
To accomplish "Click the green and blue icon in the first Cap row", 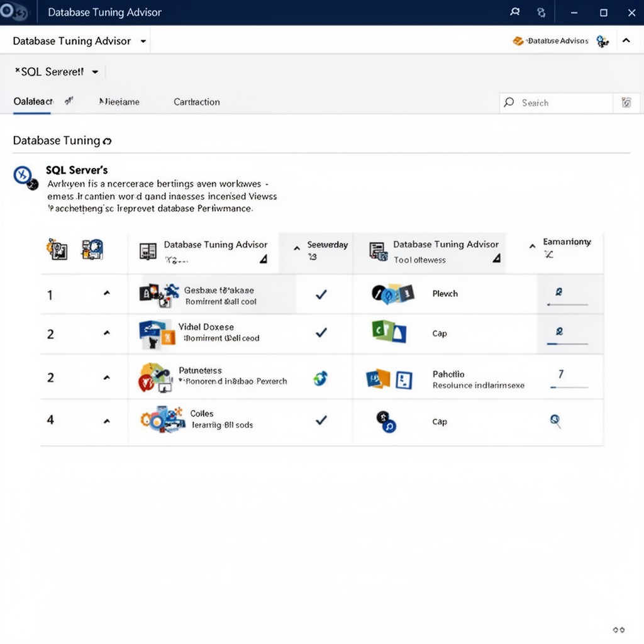I will [389, 331].
